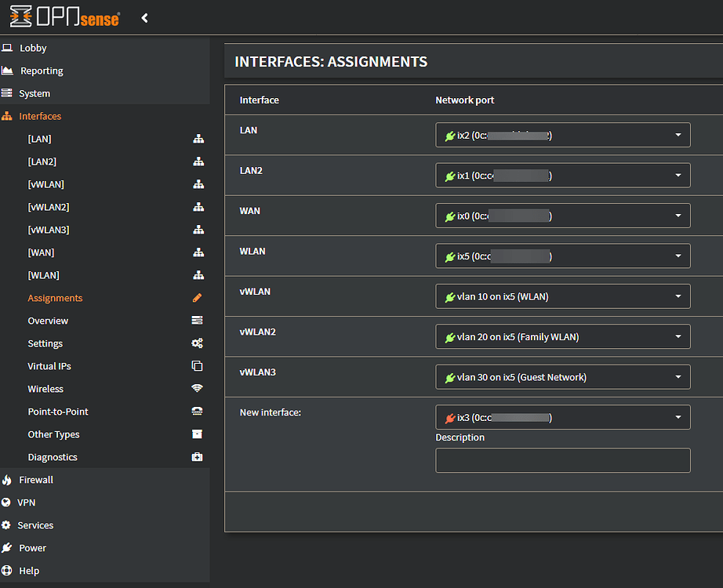Image resolution: width=723 pixels, height=588 pixels.
Task: Collapse the sidebar using the left chevron
Action: pos(144,17)
